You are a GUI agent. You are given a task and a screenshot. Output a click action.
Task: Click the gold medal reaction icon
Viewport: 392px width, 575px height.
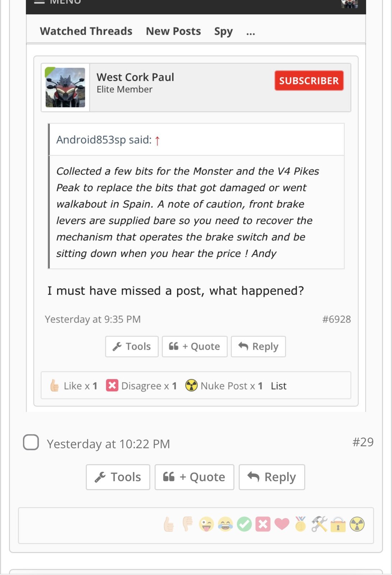[x=300, y=524]
